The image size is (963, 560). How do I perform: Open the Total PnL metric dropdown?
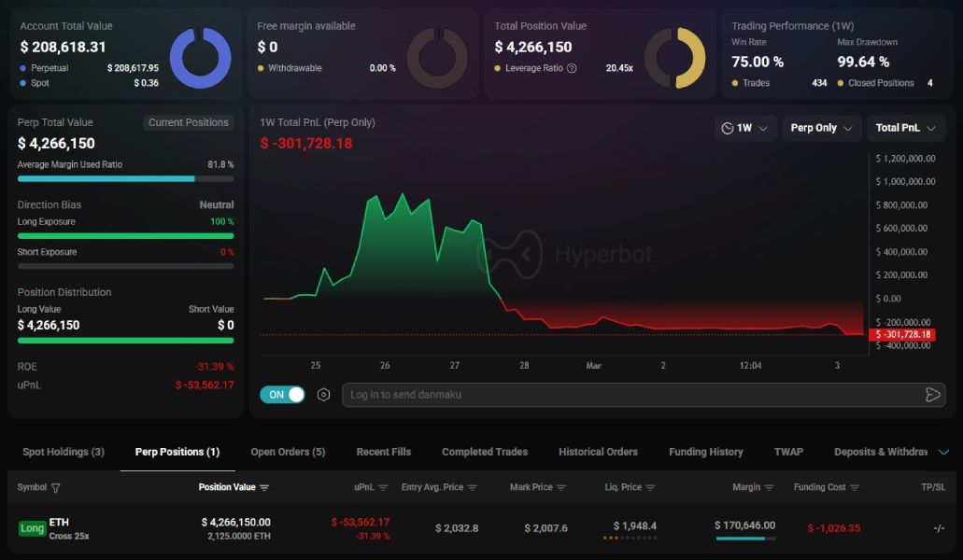point(905,128)
